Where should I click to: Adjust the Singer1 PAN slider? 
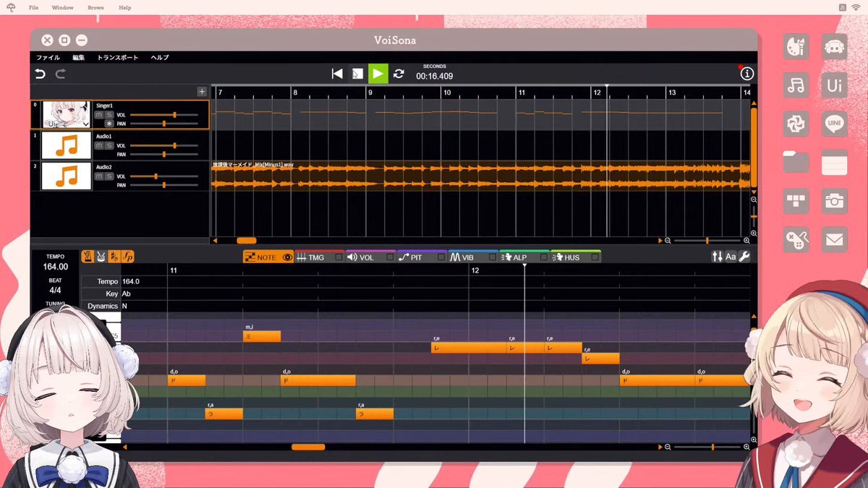(163, 124)
